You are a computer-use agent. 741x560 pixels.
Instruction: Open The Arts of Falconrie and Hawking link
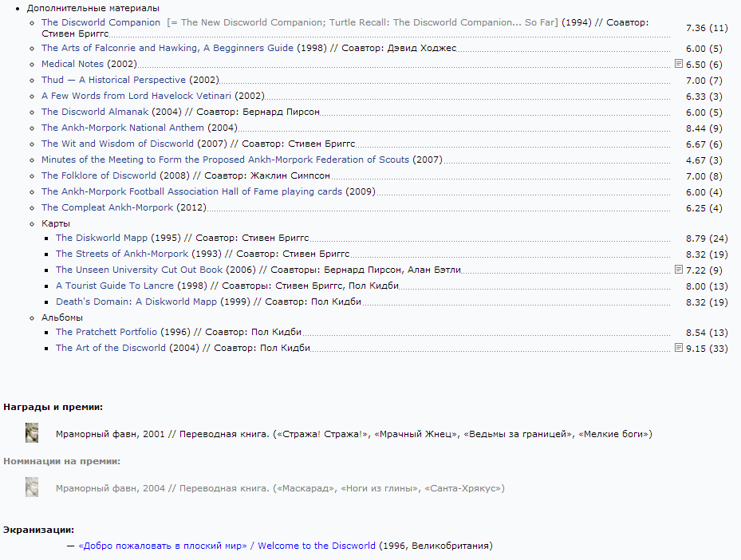(x=168, y=48)
